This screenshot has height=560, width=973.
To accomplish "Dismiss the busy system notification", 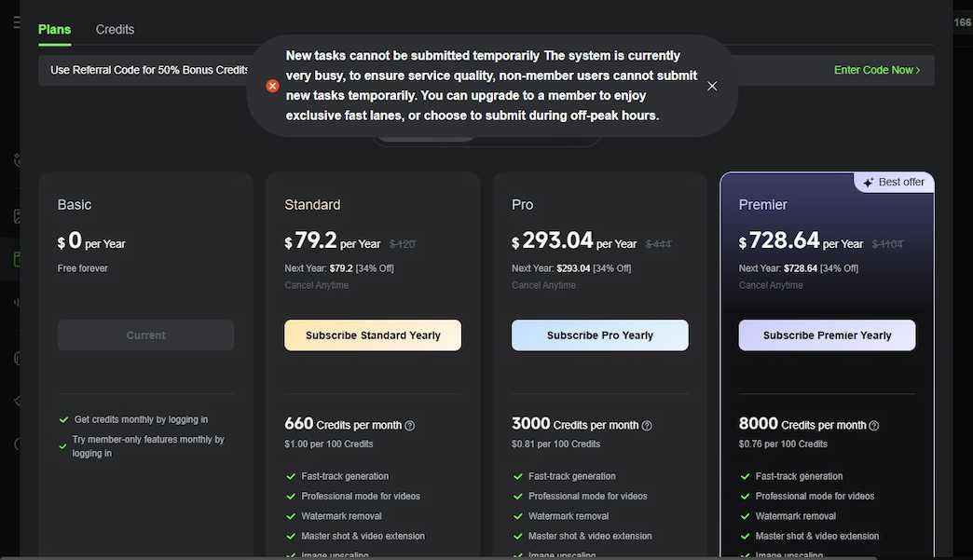I will point(712,86).
